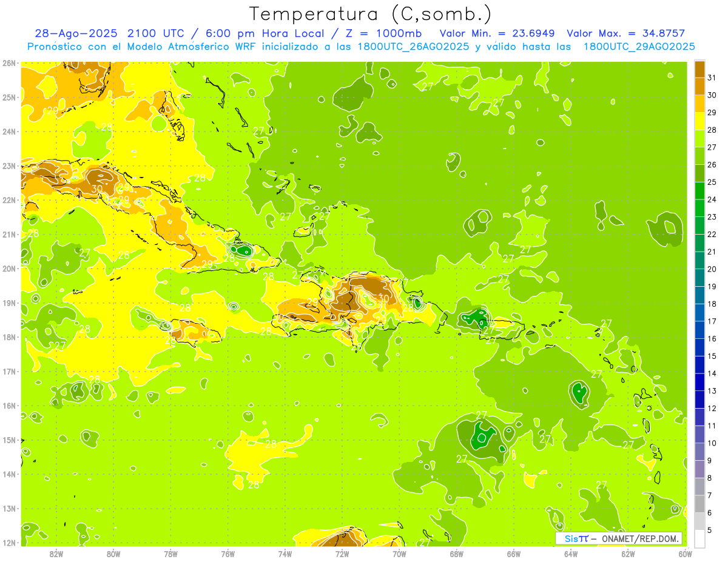Image resolution: width=728 pixels, height=562 pixels.
Task: Click the blue 15–16 band in color scale
Action: point(699,347)
